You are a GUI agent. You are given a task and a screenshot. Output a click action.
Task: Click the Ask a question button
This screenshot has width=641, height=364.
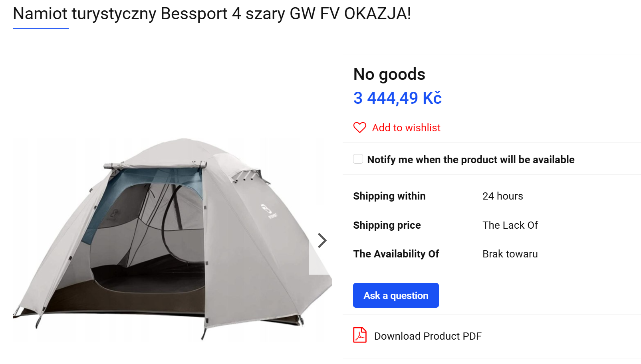(x=396, y=295)
